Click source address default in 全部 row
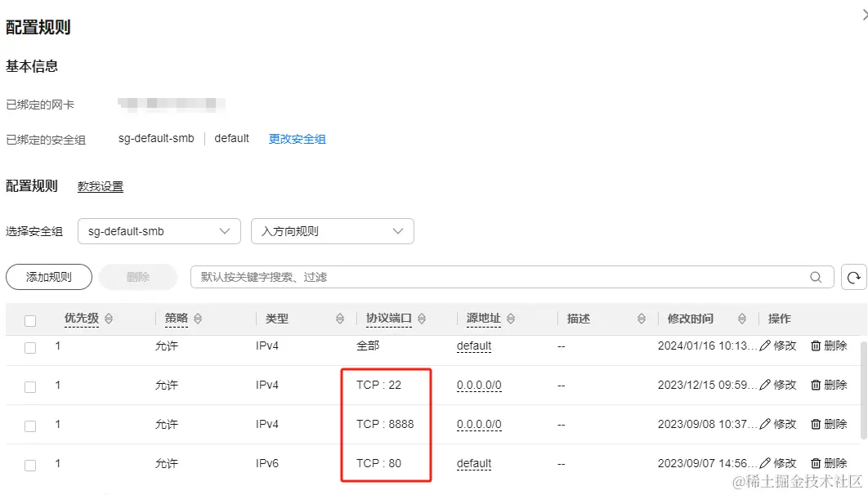 pyautogui.click(x=474, y=346)
